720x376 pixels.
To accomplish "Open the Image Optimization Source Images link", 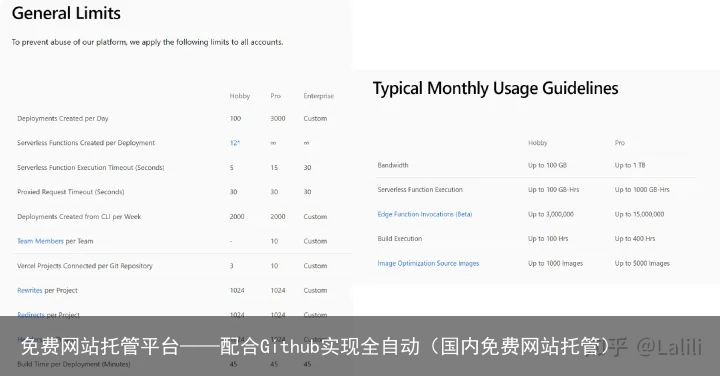I will [428, 263].
